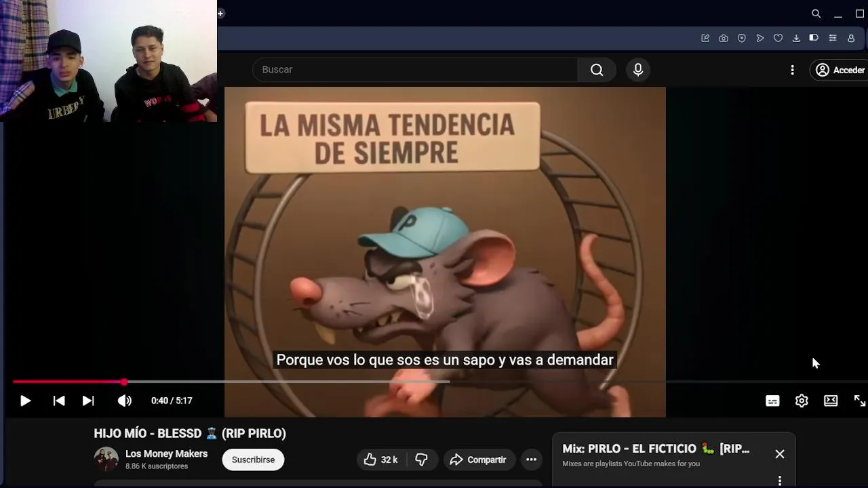
Task: Click the red video progress bar scrubber
Action: coord(124,382)
